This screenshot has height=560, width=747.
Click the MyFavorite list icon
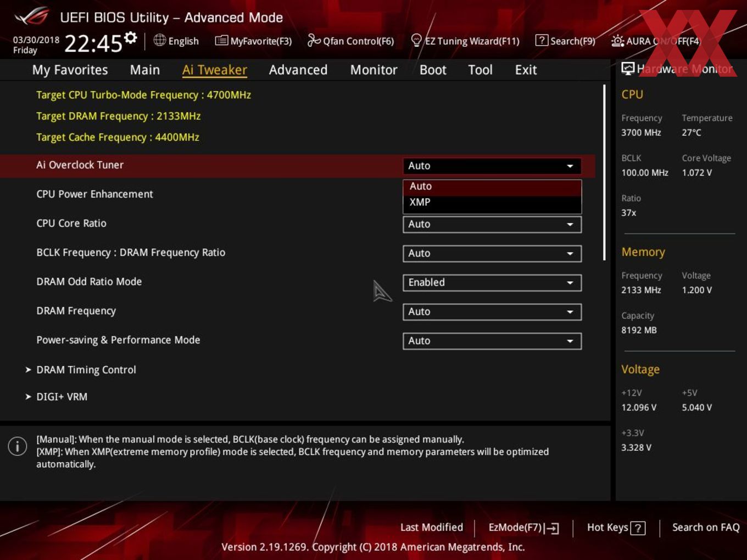pos(221,41)
